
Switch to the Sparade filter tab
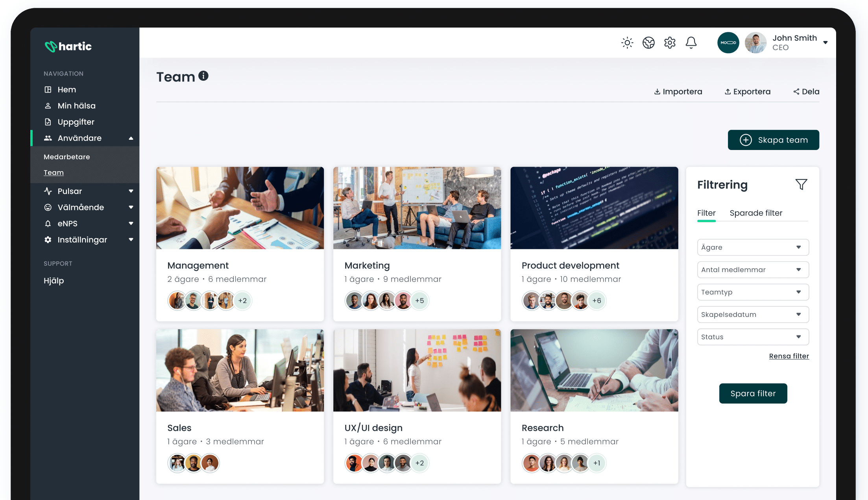[x=756, y=213]
